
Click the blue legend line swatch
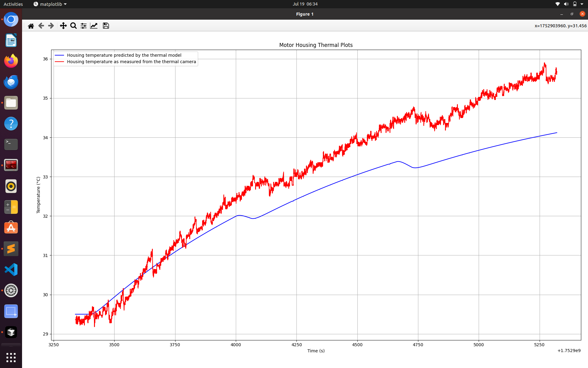point(59,55)
